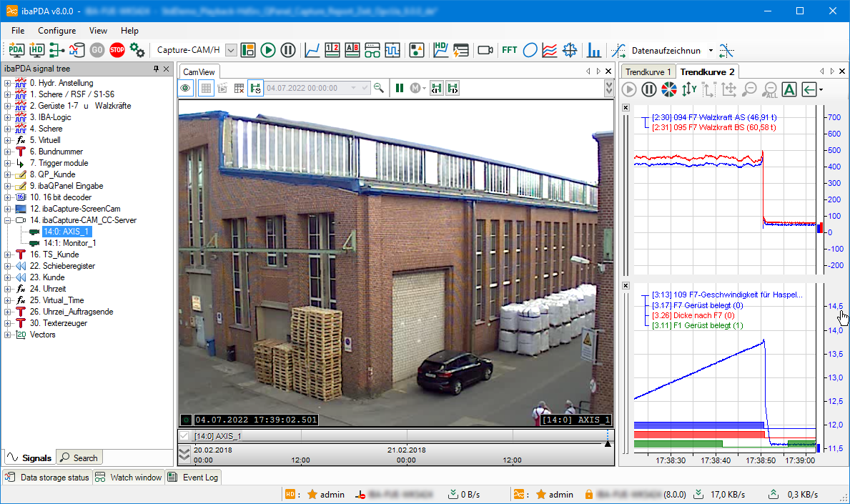Click the colorful auto-color wheel icon

(x=668, y=89)
